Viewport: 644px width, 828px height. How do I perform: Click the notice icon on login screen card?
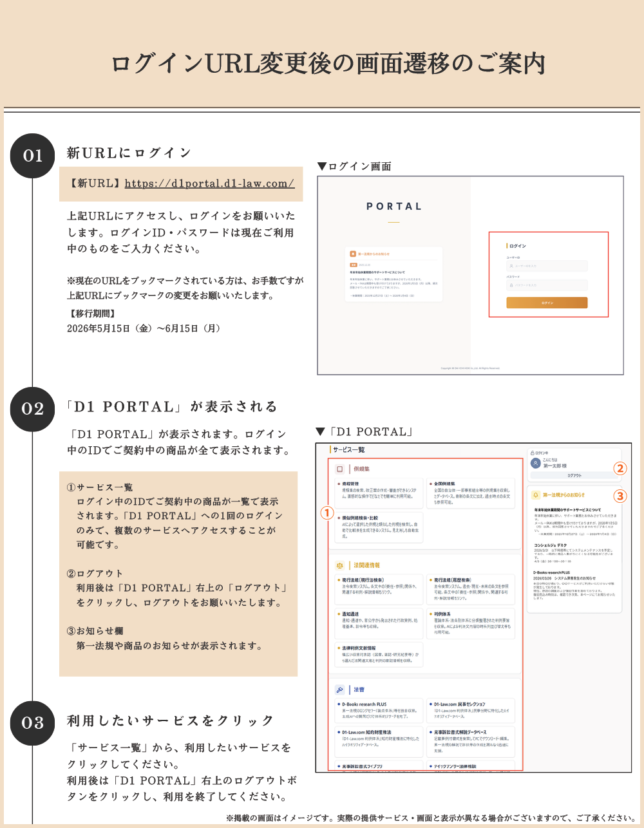tap(352, 254)
